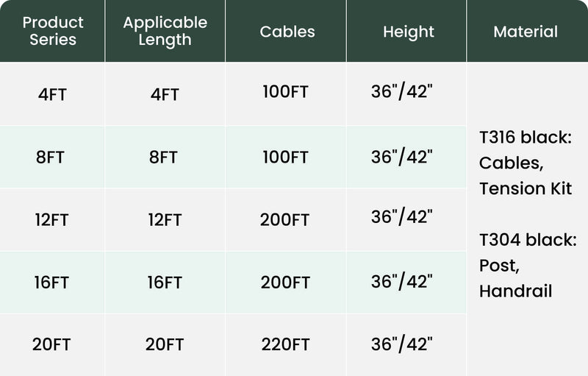Click 20FT in the Product Series column
588x376 pixels.
(x=53, y=344)
